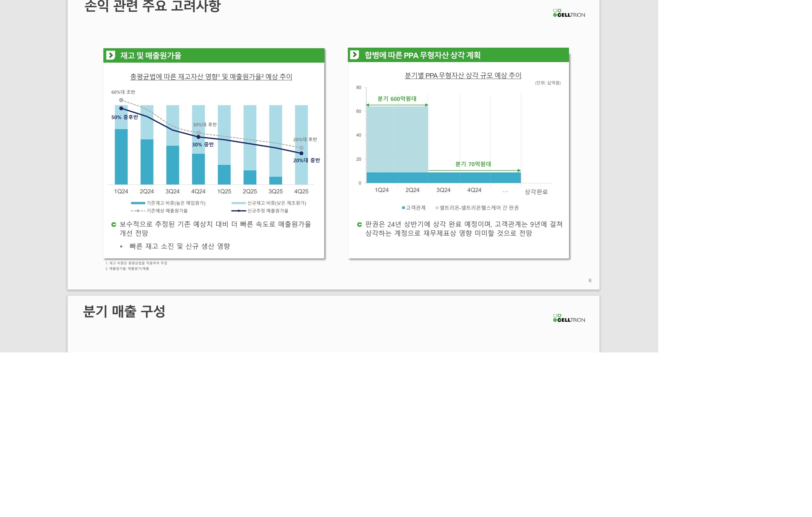Click the gray data point labeled 20%대 후반
Image resolution: width=812 pixels, height=517 pixels.
(301, 148)
